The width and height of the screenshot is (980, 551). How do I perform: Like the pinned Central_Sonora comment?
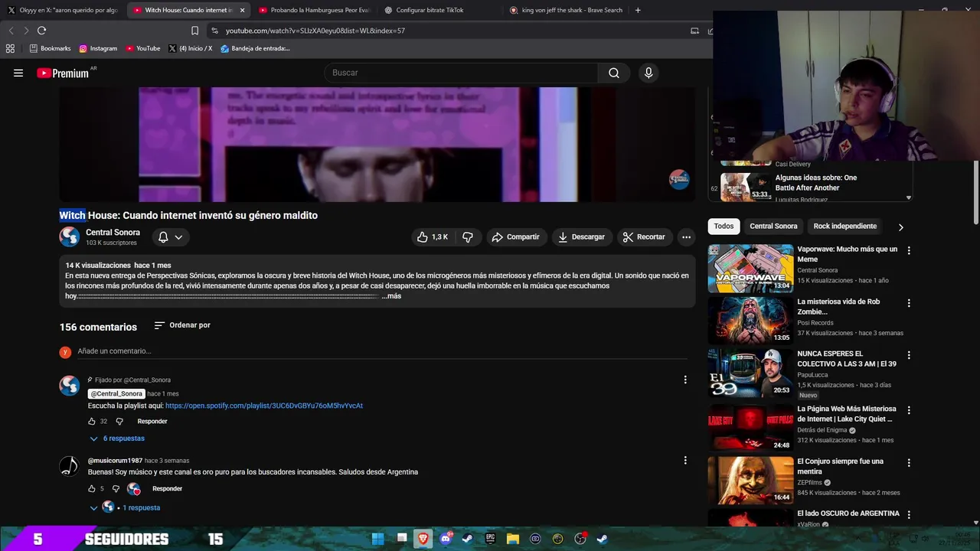click(x=92, y=421)
